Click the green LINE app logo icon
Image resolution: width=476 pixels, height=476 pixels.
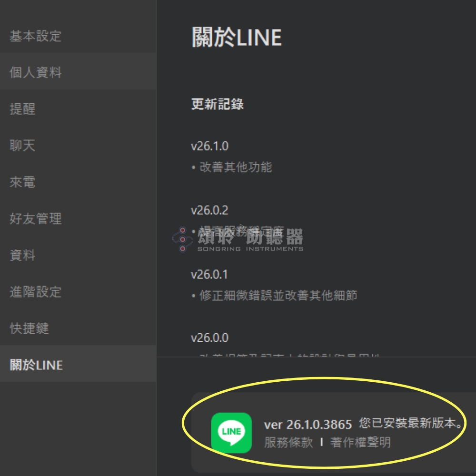[x=231, y=433]
